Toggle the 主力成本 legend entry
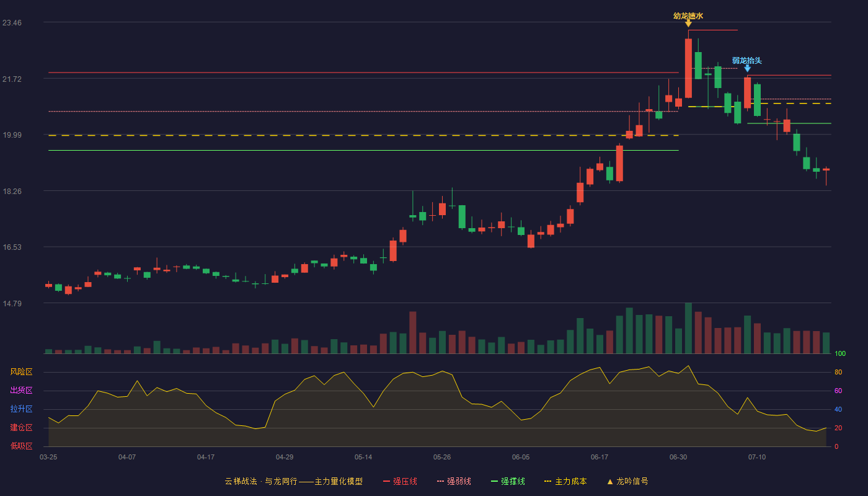 tap(565, 481)
